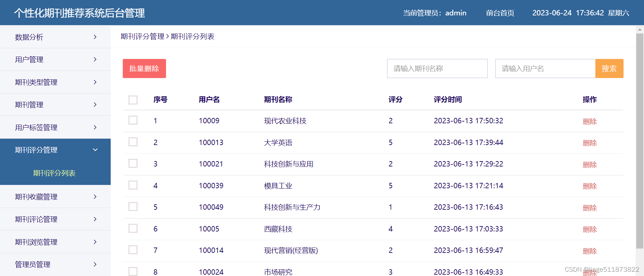Image resolution: width=644 pixels, height=276 pixels.
Task: Click the 评分时间 column header
Action: coord(448,99)
